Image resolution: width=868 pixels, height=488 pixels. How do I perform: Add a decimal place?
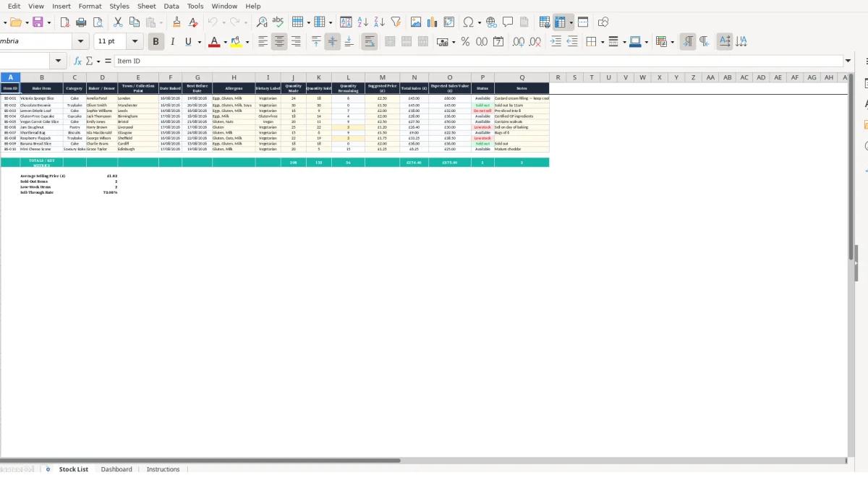(x=519, y=42)
